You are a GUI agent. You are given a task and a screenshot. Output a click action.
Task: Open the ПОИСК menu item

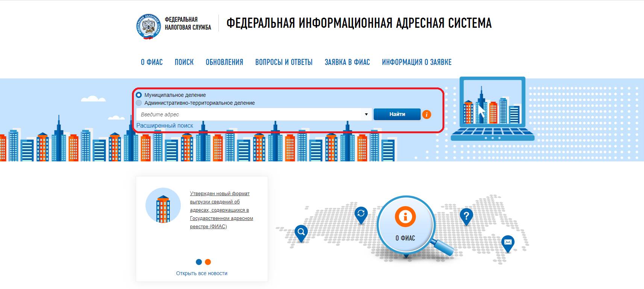pyautogui.click(x=184, y=62)
